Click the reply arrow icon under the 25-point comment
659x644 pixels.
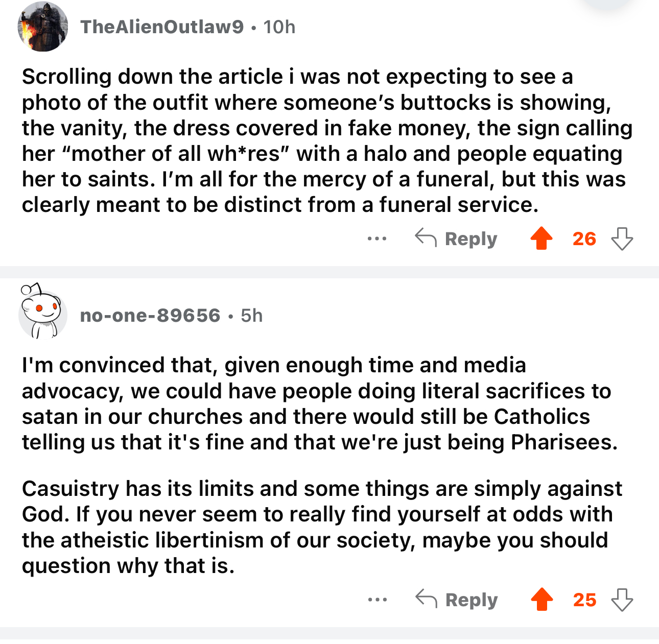pos(426,599)
